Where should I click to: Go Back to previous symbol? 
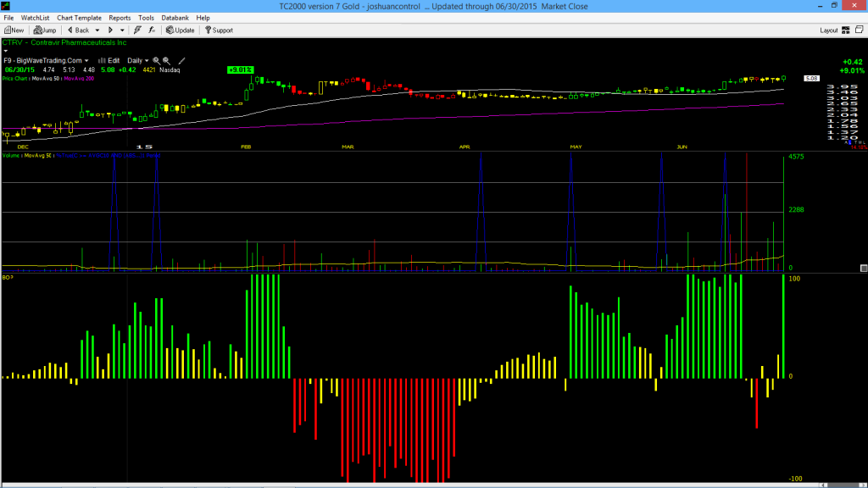(78, 30)
